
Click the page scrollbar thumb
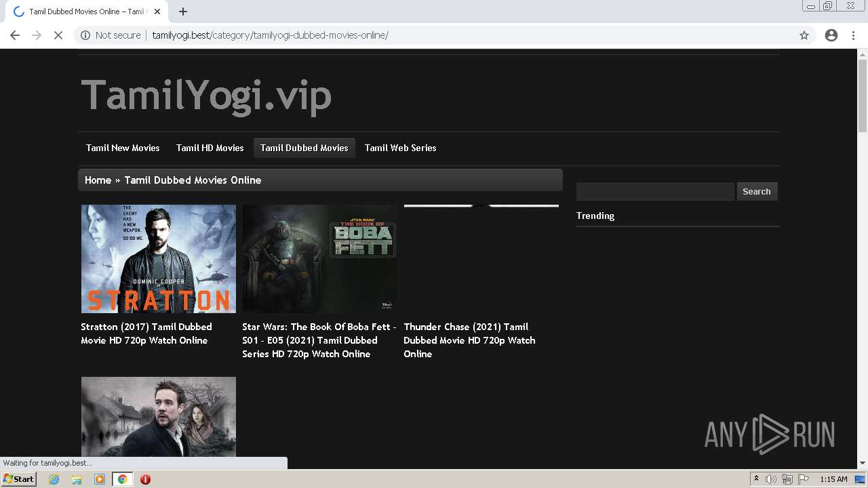[x=863, y=95]
